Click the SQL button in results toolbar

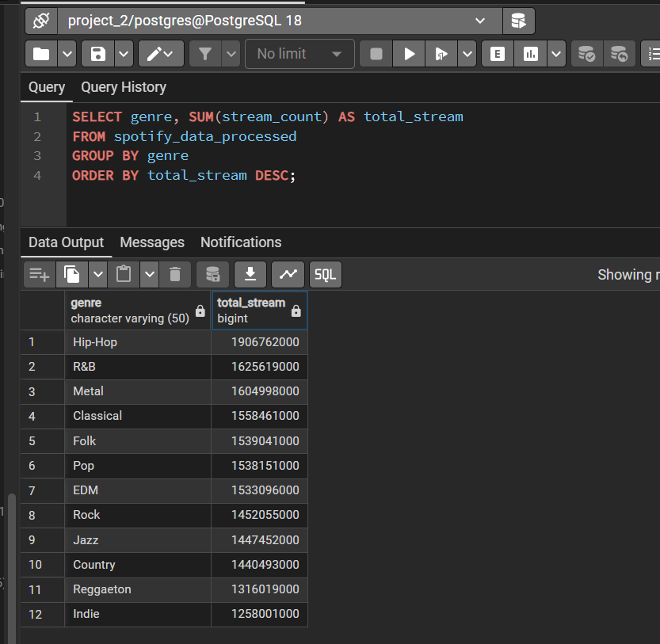[x=326, y=274]
